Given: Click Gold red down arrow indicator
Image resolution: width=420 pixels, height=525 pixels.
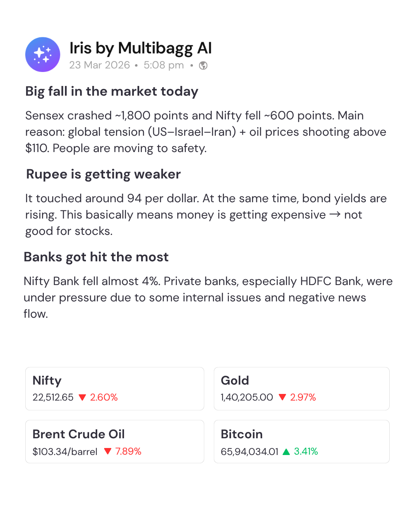Looking at the screenshot, I should pos(282,397).
